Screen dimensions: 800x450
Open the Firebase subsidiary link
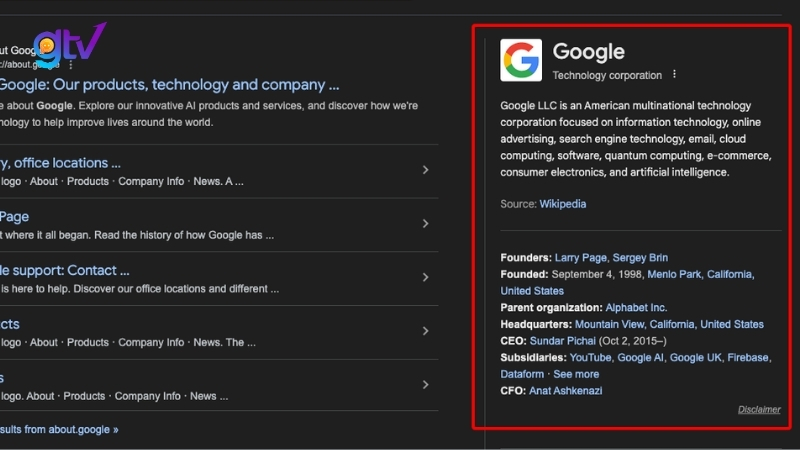[748, 358]
